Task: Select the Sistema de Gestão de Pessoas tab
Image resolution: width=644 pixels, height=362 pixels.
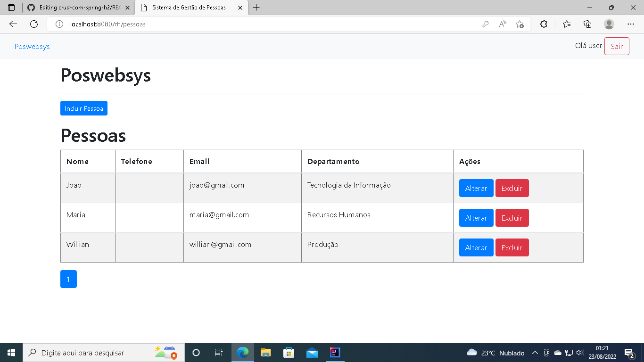Action: tap(189, 8)
